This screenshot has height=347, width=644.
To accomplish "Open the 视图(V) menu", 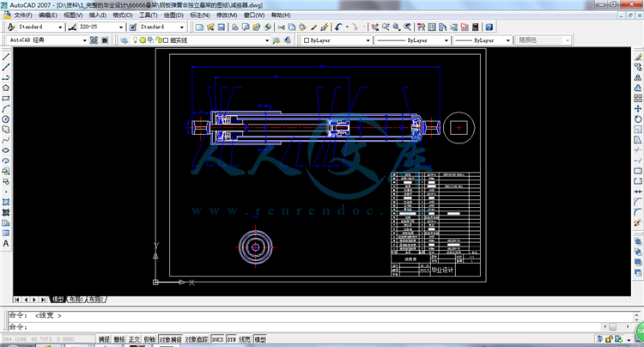I will (x=73, y=15).
